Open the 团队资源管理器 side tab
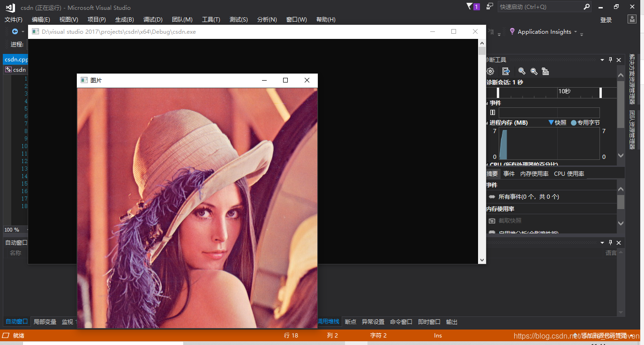Image resolution: width=644 pixels, height=345 pixels. [x=632, y=130]
